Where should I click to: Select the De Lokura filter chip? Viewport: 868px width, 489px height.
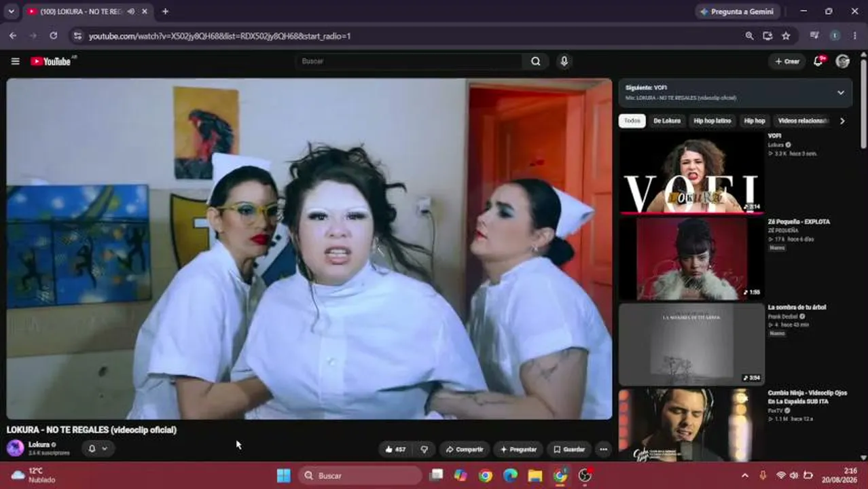[x=667, y=121]
